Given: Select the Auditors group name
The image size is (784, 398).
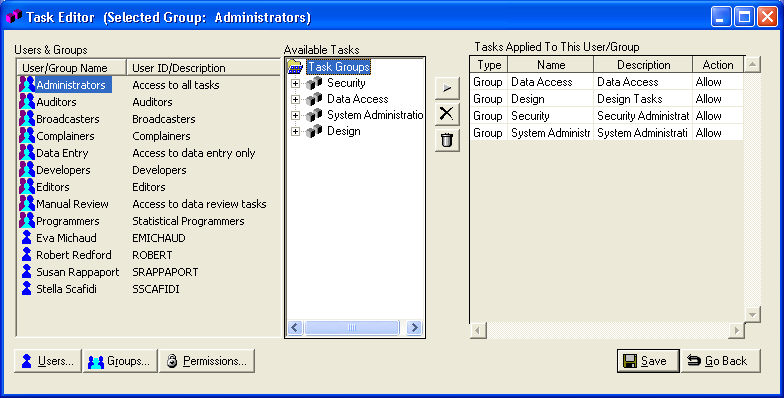Looking at the screenshot, I should point(56,102).
